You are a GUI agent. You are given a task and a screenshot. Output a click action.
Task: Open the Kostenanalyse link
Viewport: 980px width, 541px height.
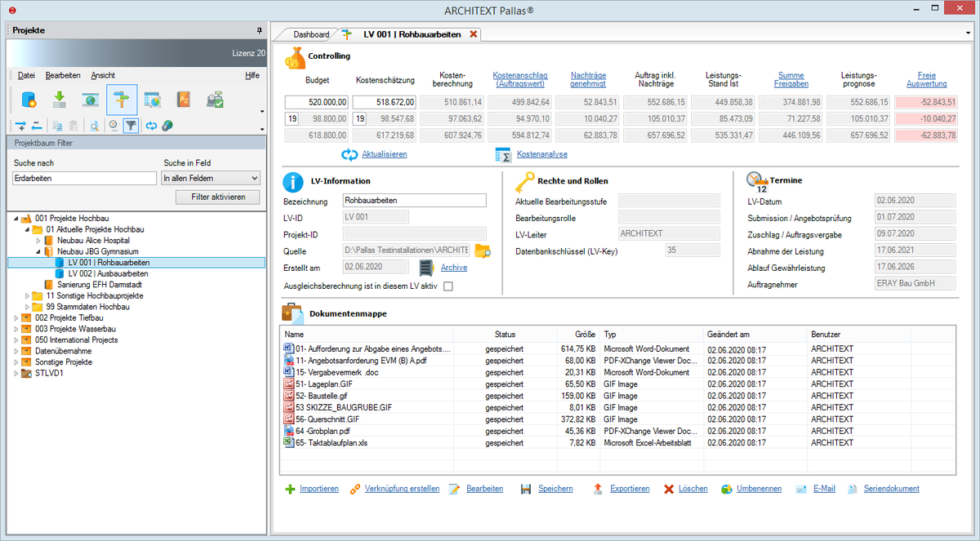(542, 153)
